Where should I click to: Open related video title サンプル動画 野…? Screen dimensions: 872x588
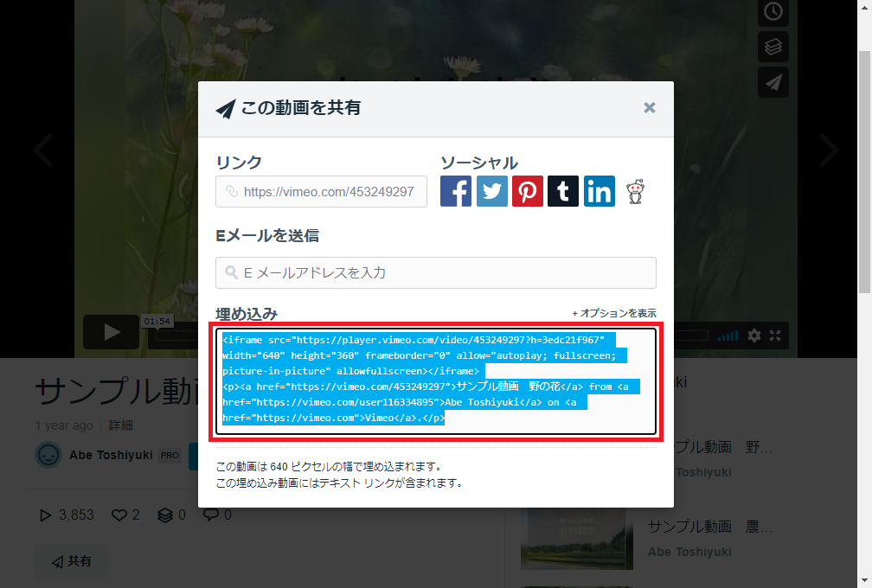721,447
